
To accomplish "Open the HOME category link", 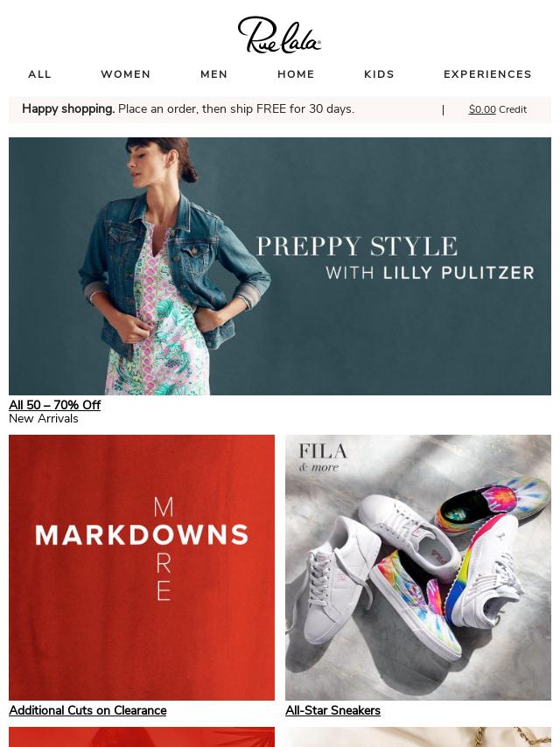I will (x=296, y=74).
